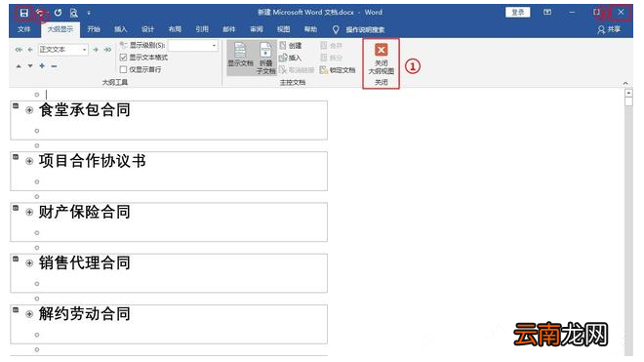Click the subdocument icon for 财产保险合同
This screenshot has width=644, height=362.
16,208
